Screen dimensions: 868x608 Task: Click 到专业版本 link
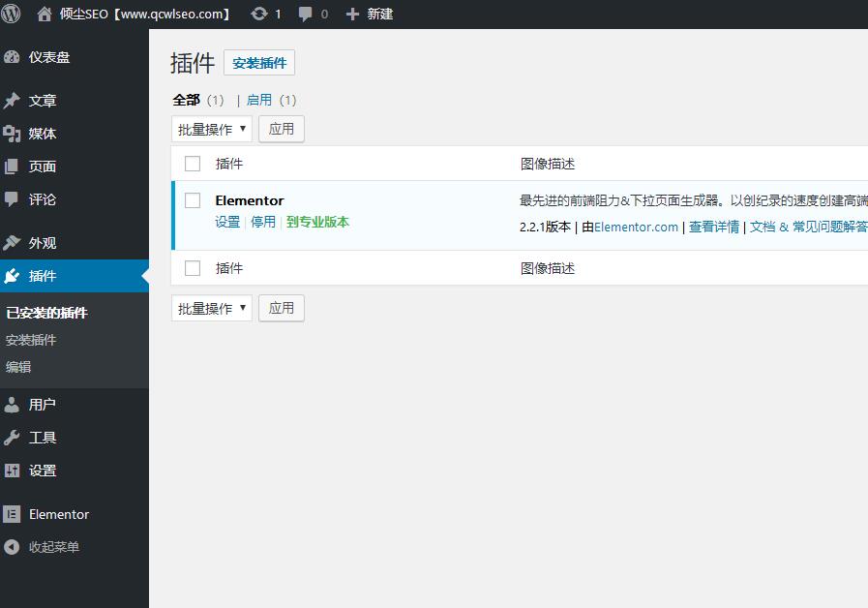tap(317, 222)
